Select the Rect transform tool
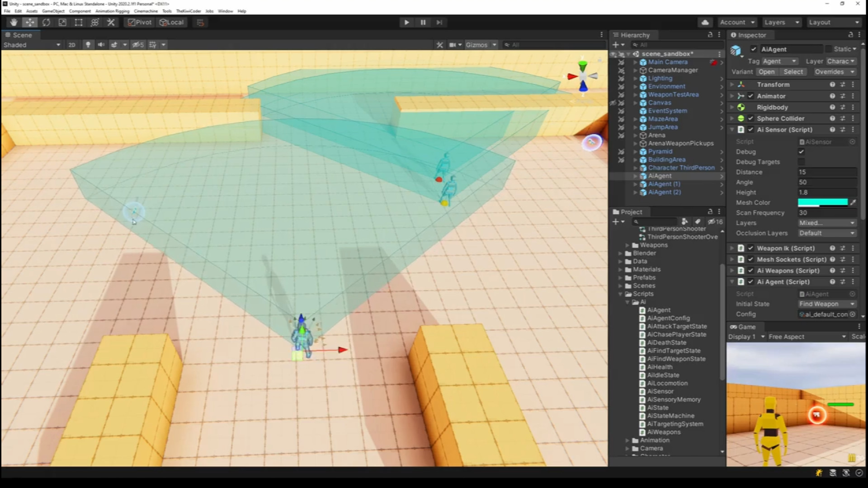 [x=79, y=22]
